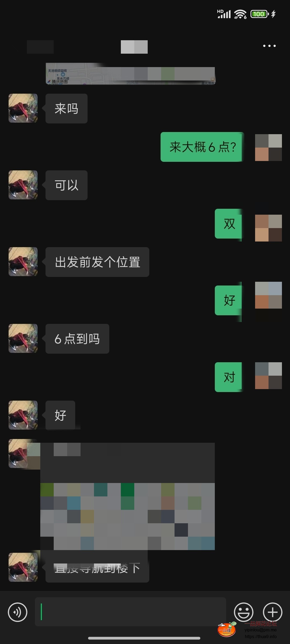The width and height of the screenshot is (290, 644).
Task: Tap the contact avatar beside 来吗
Action: point(23,108)
